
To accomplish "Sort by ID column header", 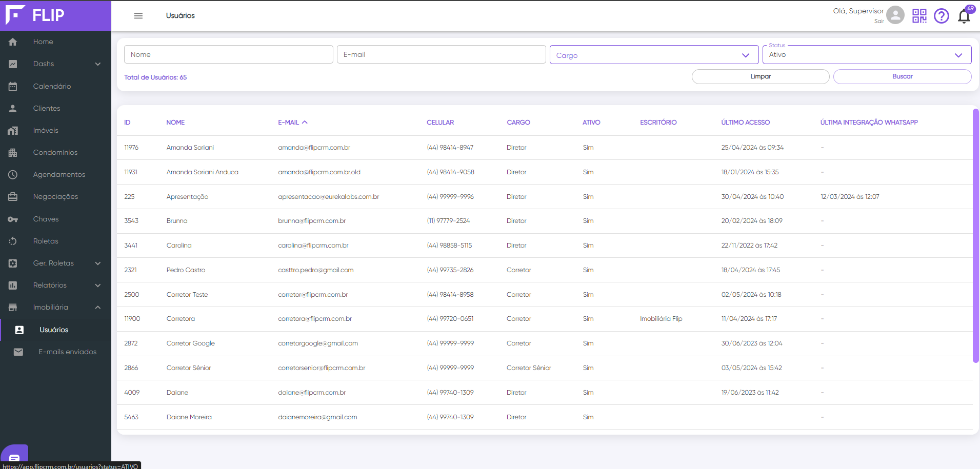I will coord(127,123).
